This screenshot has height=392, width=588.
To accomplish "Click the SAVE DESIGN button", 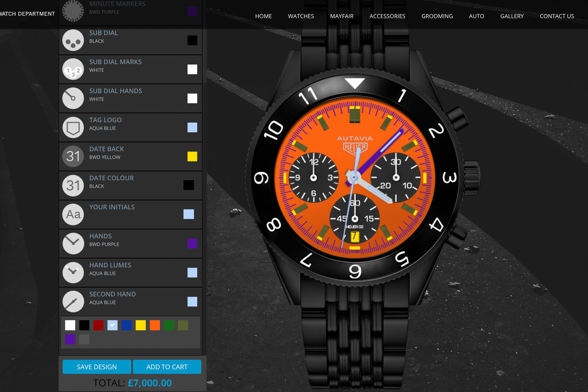I will (x=97, y=367).
